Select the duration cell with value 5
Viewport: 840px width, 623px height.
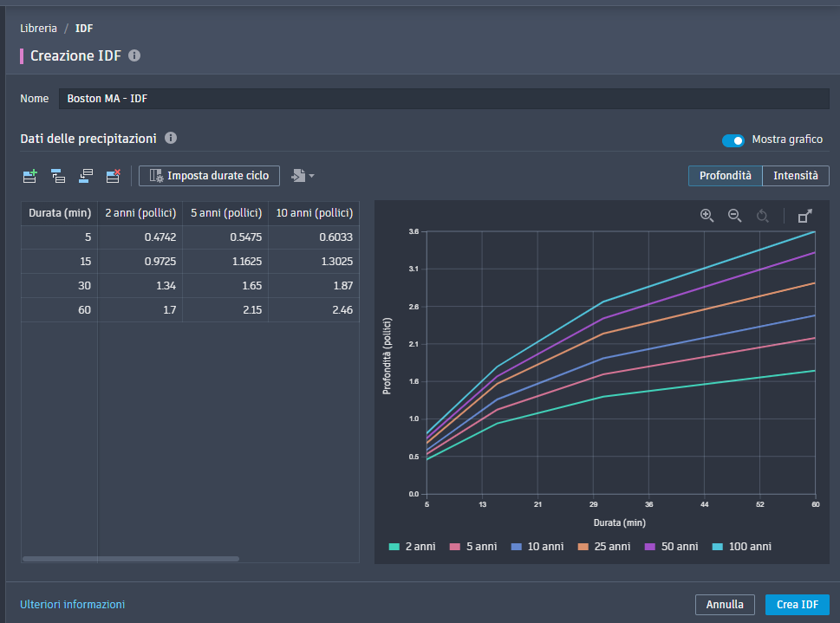click(x=60, y=237)
